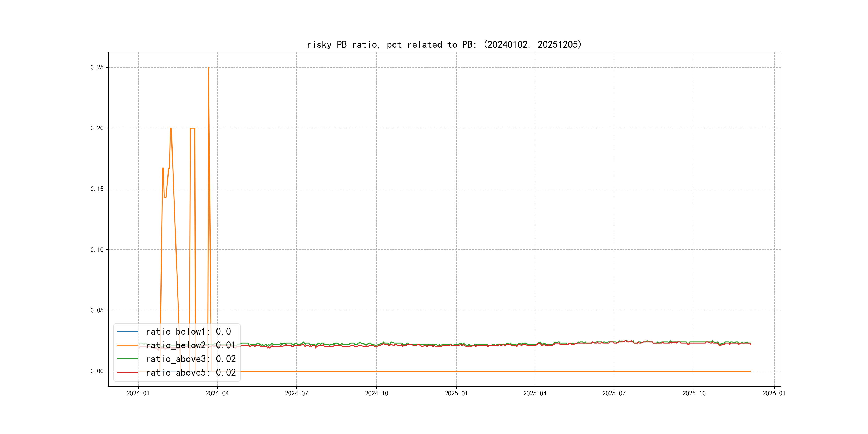Click the 2025-10 x-axis tick label

tap(694, 393)
